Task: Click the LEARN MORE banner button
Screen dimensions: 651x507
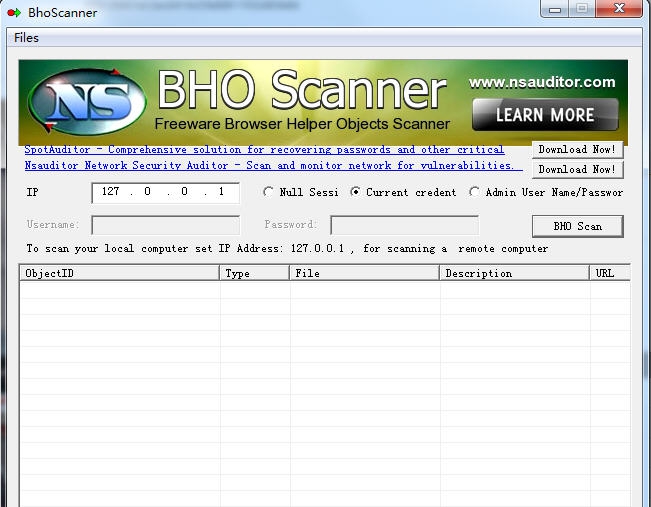Action: point(545,115)
